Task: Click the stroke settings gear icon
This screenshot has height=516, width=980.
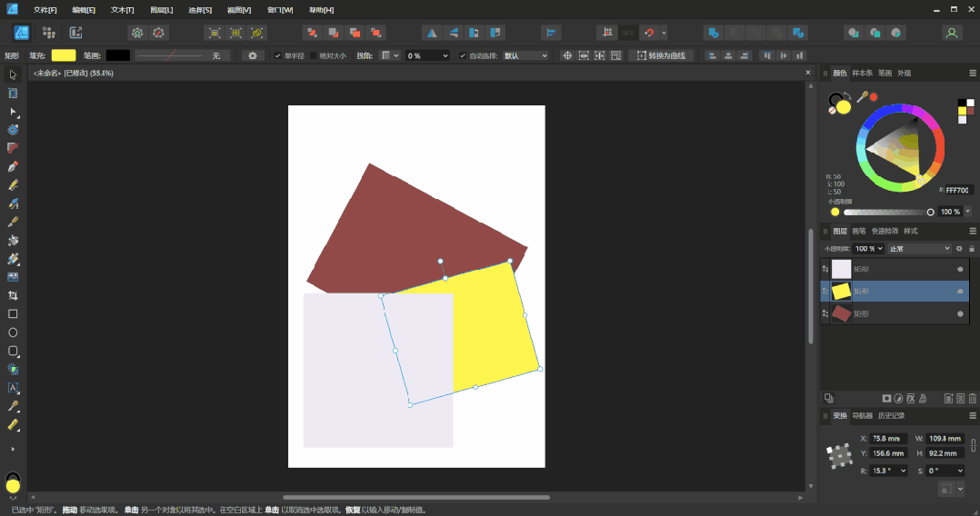Action: point(253,55)
